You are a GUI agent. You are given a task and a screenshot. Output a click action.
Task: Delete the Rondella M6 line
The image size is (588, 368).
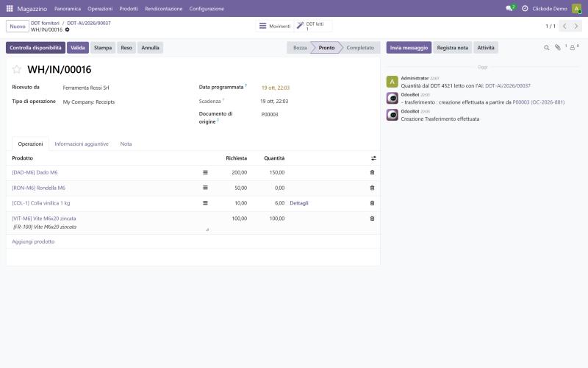(372, 188)
